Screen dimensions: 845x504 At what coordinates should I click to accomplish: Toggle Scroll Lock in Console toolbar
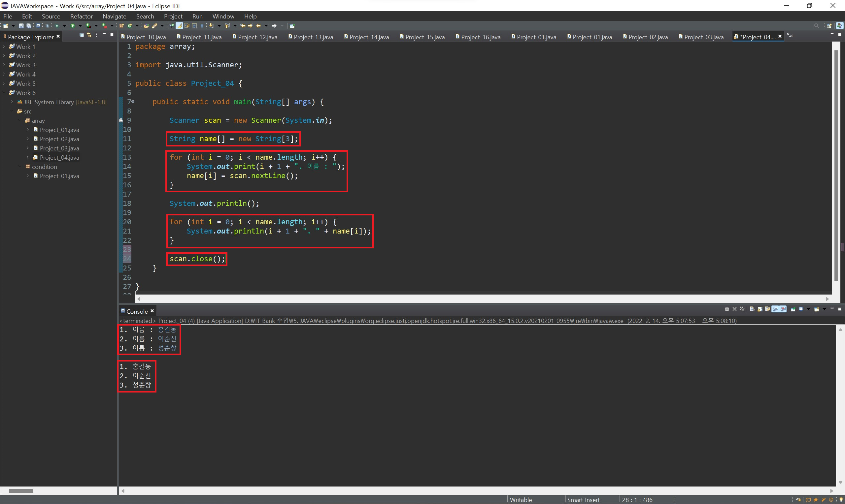tap(760, 309)
